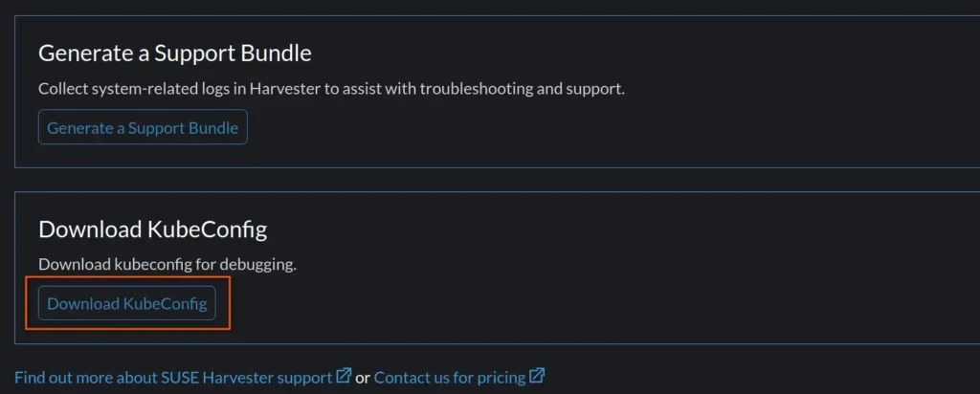Click external-link icon after Harvester support link
This screenshot has width=980, height=394.
[x=344, y=376]
